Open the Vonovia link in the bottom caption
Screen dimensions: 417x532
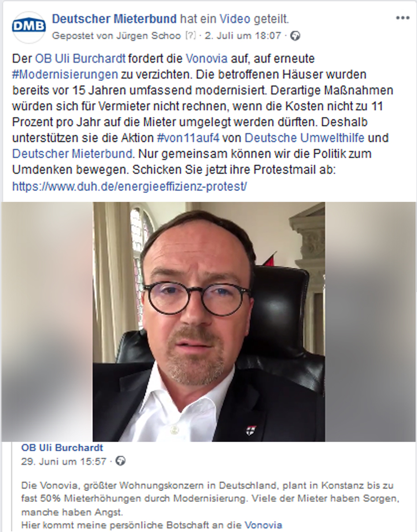[x=263, y=525]
